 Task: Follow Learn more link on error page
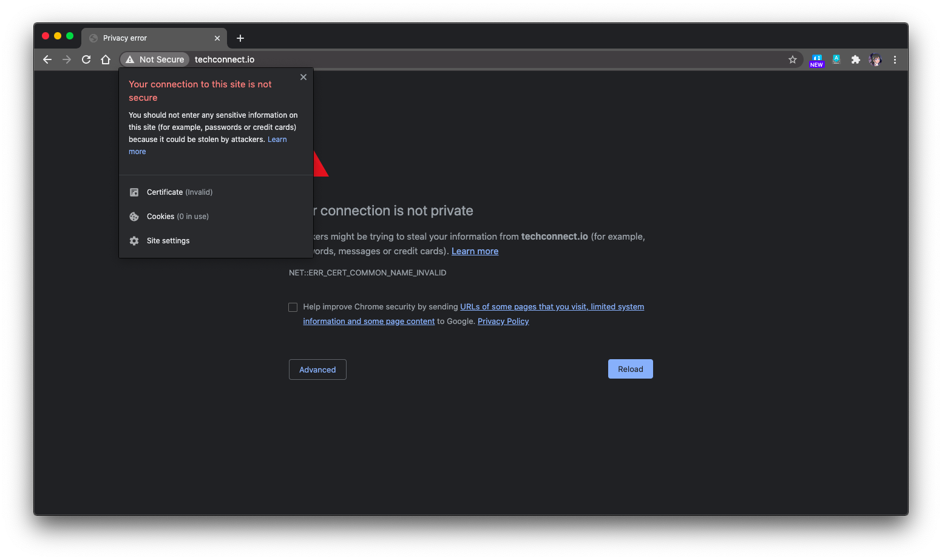click(475, 251)
